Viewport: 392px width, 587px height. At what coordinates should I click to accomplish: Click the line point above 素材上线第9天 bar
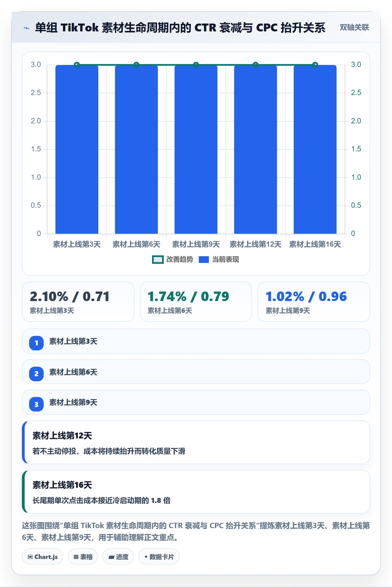196,65
